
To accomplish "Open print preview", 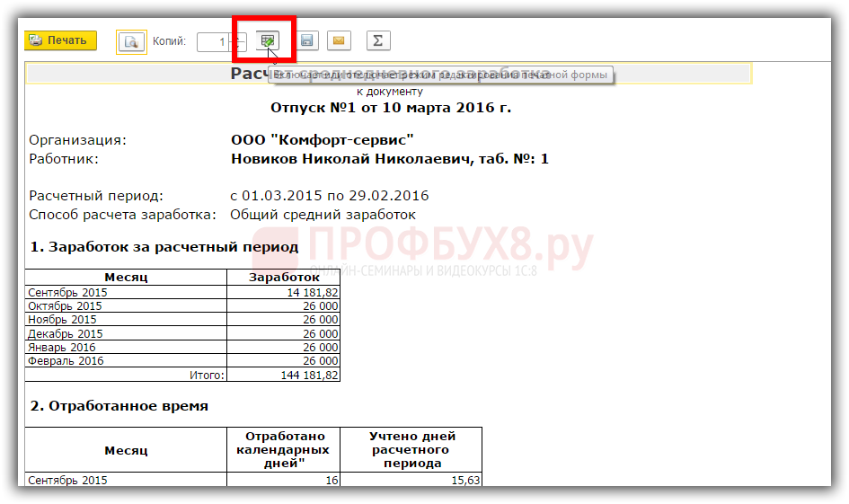I will [x=131, y=41].
